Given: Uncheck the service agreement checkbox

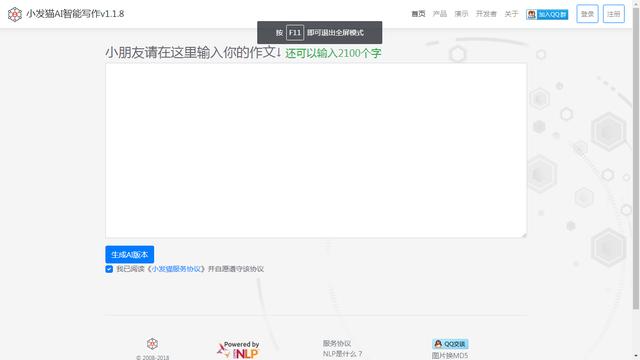Looking at the screenshot, I should tap(109, 269).
